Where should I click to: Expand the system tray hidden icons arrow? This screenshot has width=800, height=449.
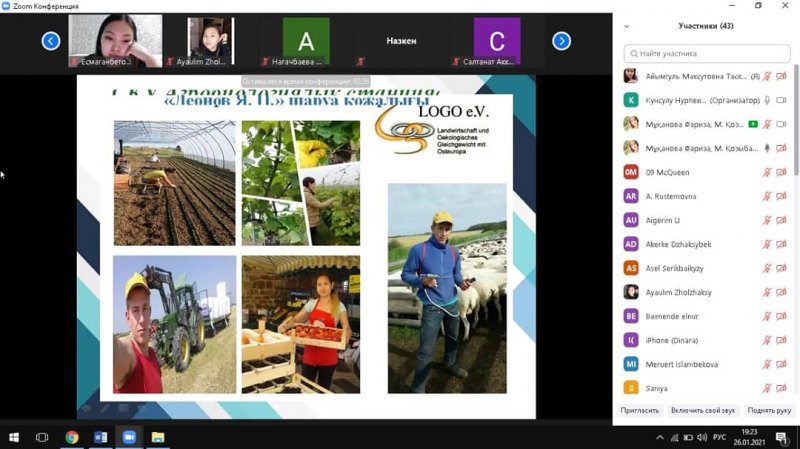[659, 437]
